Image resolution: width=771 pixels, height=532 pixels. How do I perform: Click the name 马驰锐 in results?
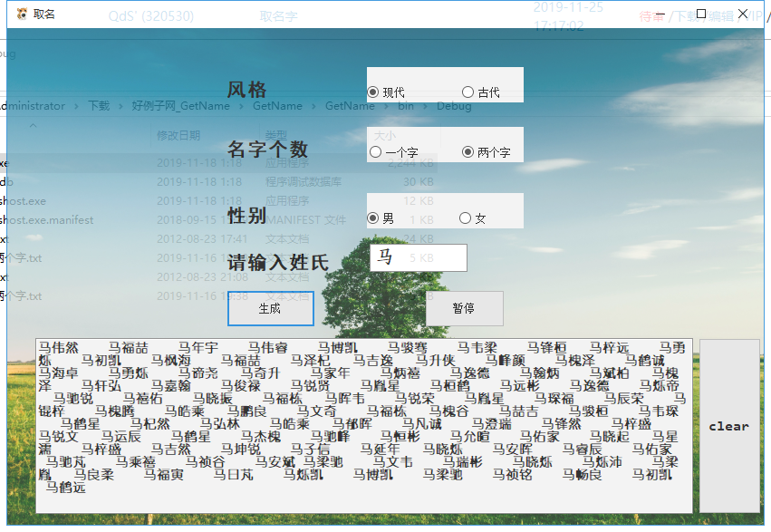pos(72,398)
